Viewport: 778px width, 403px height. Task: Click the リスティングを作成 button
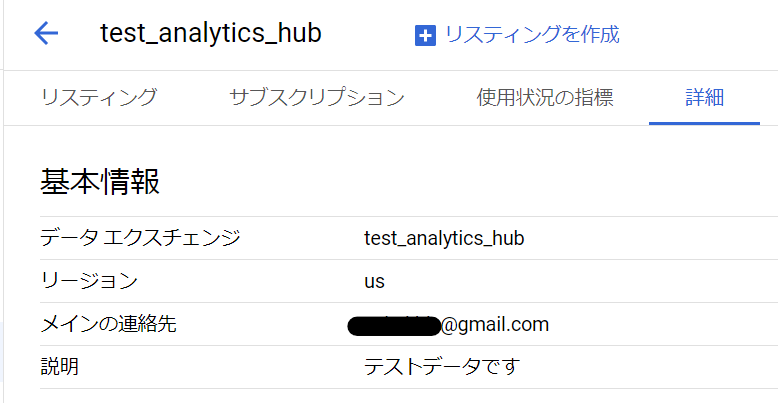click(517, 35)
